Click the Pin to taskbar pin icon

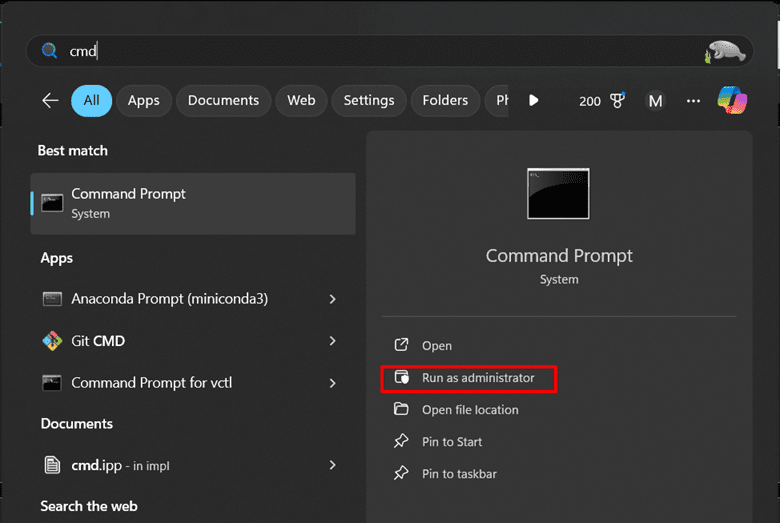401,473
